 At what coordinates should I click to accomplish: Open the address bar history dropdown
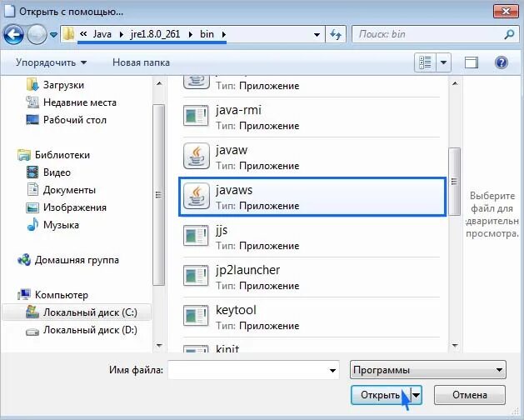point(317,34)
